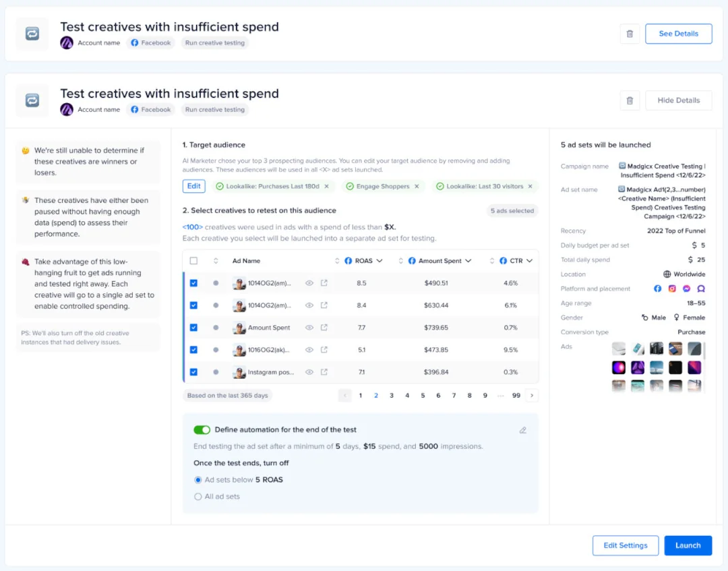The width and height of the screenshot is (728, 571).
Task: Remove the Engage Shoppers audience tag
Action: coord(417,186)
